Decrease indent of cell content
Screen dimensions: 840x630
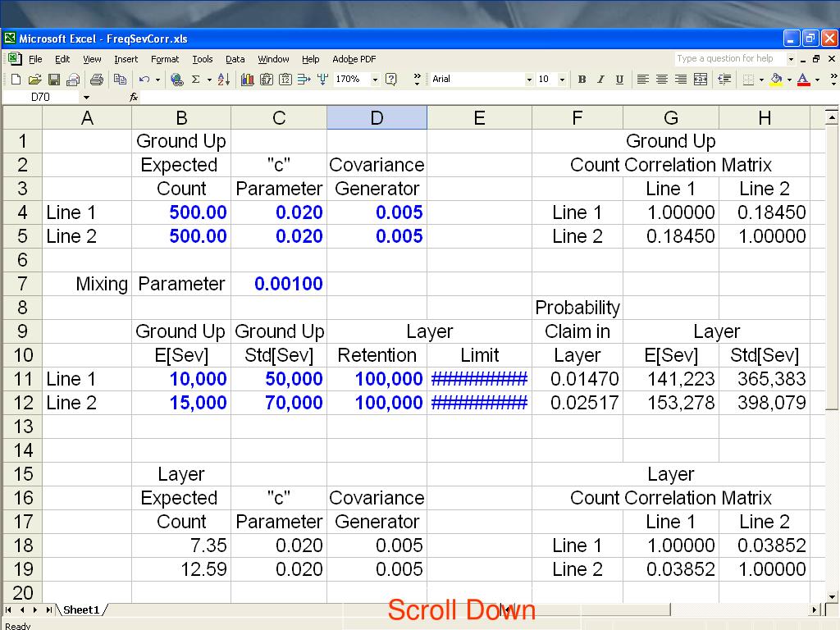tap(724, 80)
